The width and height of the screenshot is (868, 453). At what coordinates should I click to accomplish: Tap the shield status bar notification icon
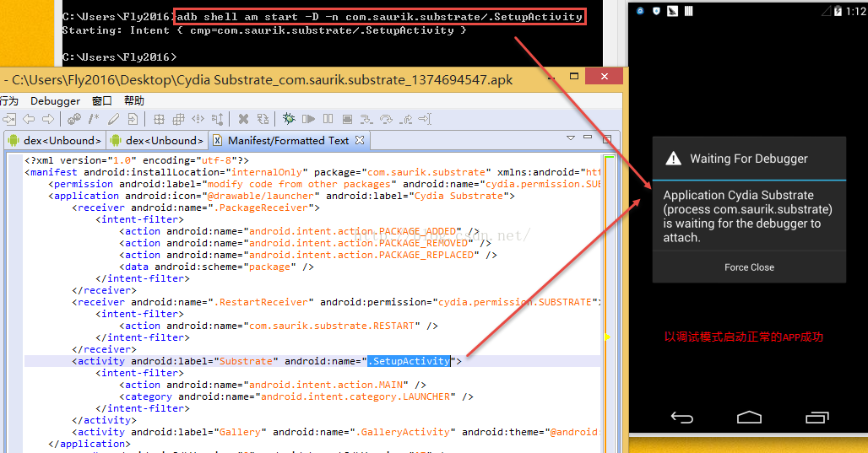[657, 11]
